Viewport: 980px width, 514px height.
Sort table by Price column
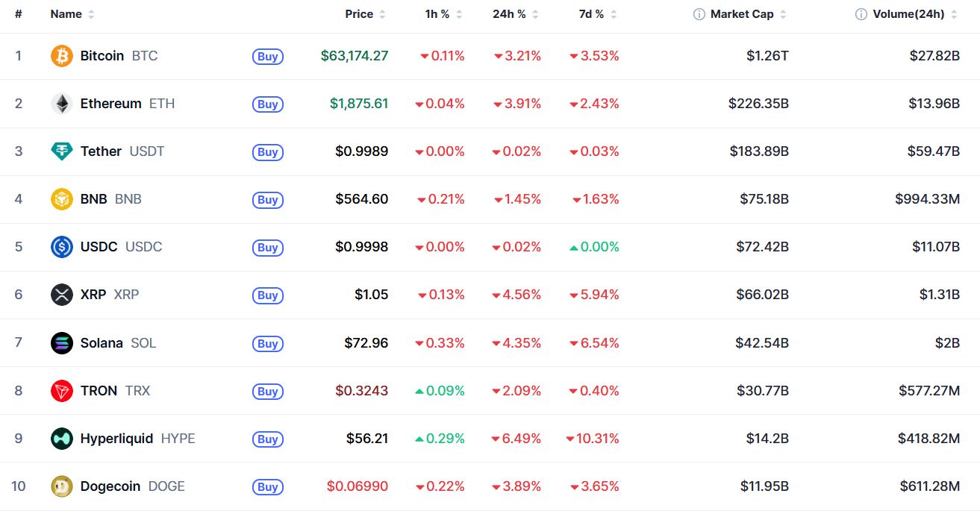tap(365, 14)
